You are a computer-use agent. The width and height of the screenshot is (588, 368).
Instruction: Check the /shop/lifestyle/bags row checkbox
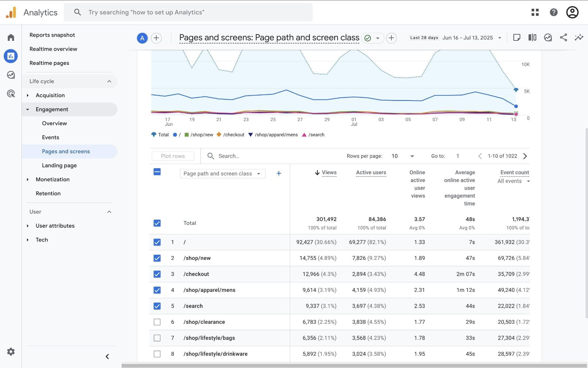tap(157, 338)
